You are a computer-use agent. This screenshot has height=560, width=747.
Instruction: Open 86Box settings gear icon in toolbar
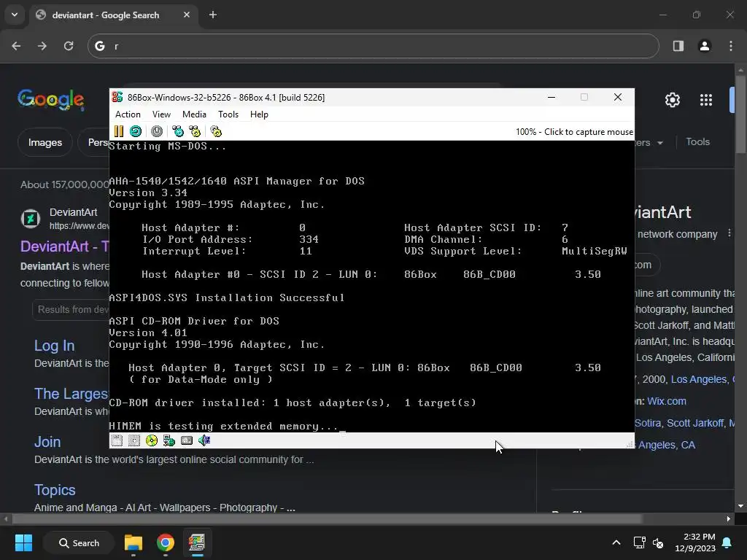click(x=216, y=131)
